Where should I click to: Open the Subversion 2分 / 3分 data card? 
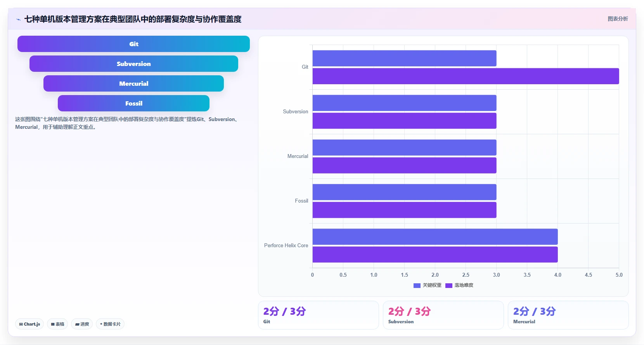coord(443,315)
